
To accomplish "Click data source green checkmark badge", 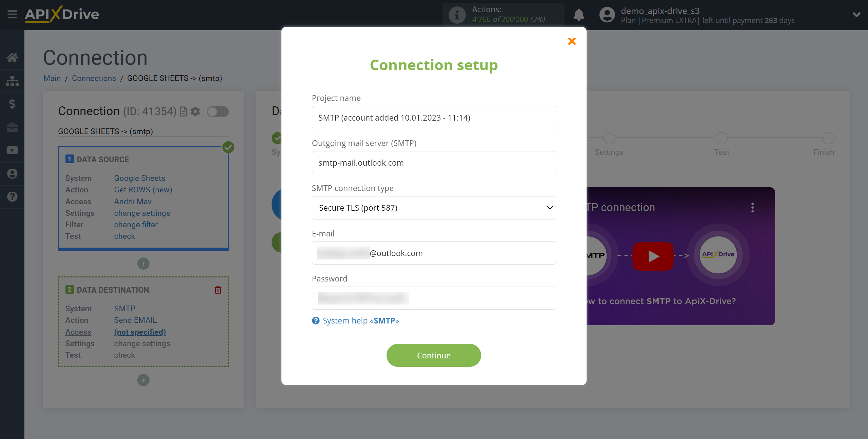I will [228, 147].
